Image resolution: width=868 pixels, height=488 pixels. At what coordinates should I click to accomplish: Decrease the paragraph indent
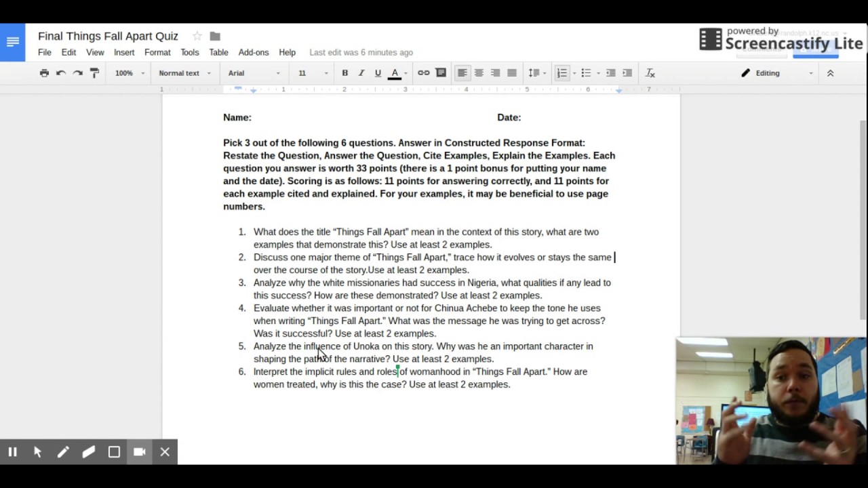tap(611, 73)
